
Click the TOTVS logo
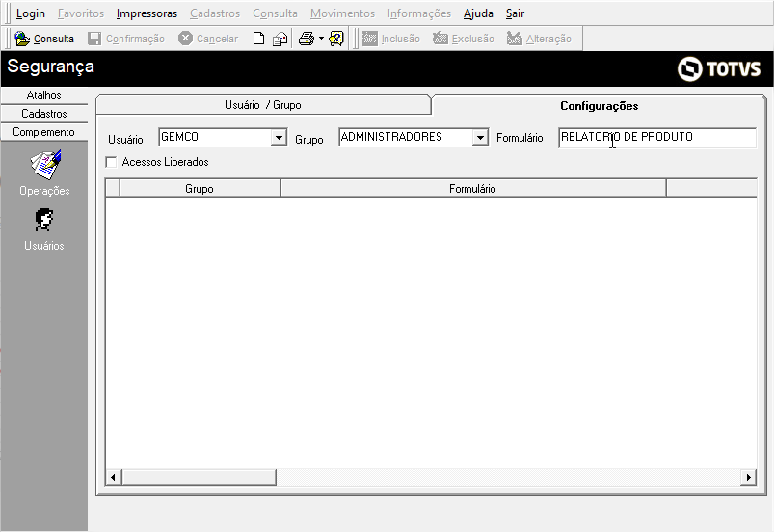tap(719, 68)
